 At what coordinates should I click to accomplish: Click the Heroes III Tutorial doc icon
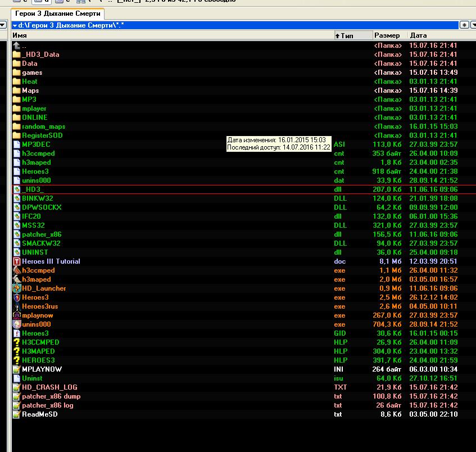[17, 261]
